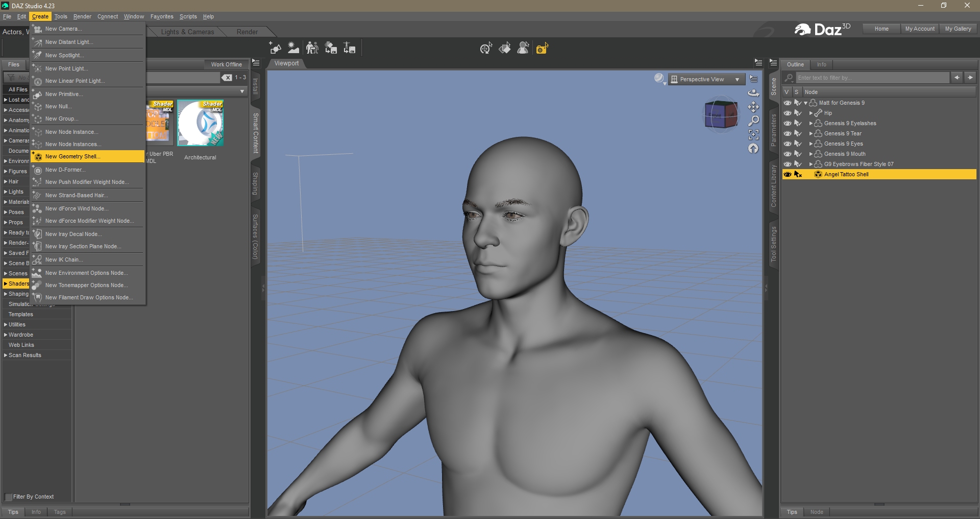The height and width of the screenshot is (519, 980).
Task: Click the scene filter text field
Action: (872, 78)
